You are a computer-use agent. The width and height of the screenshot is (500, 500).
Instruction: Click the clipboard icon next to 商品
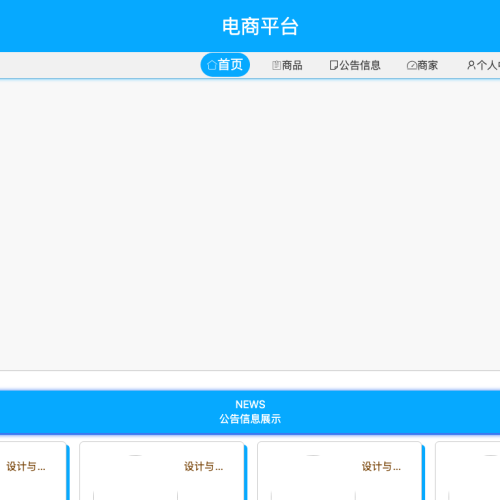[276, 65]
